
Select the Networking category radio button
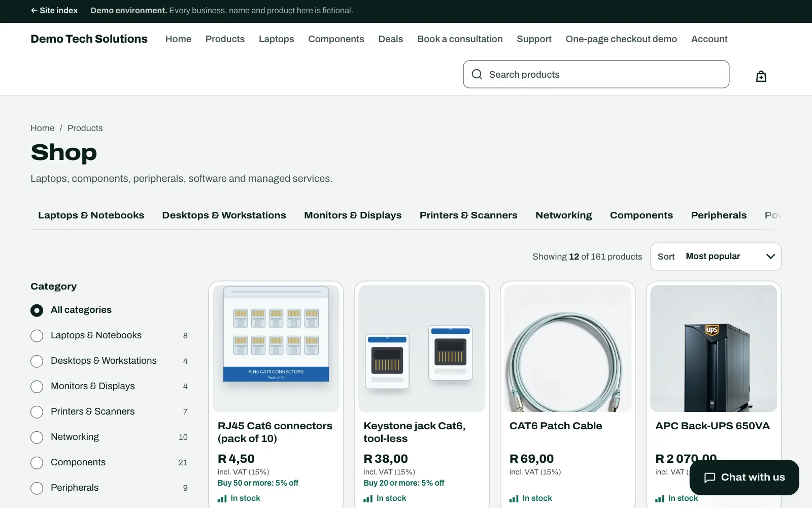(x=37, y=437)
